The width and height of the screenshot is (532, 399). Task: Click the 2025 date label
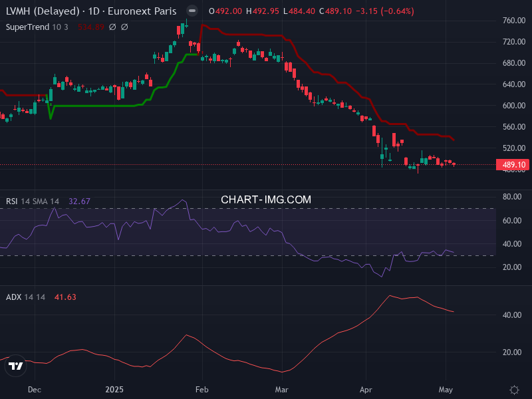click(x=114, y=390)
